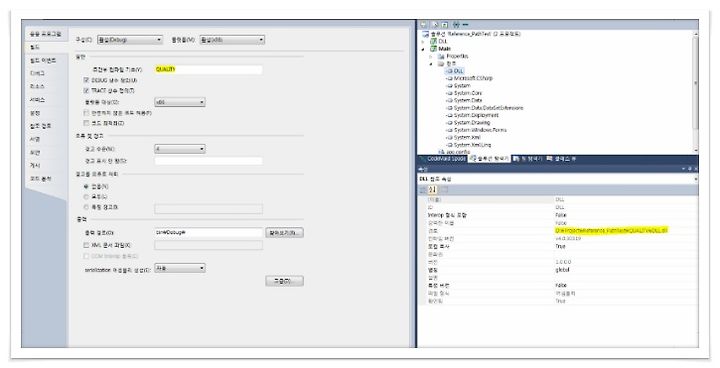Viewport: 720px width, 368px height.
Task: Select the System.Windows.Forms reference
Action: pos(480,130)
